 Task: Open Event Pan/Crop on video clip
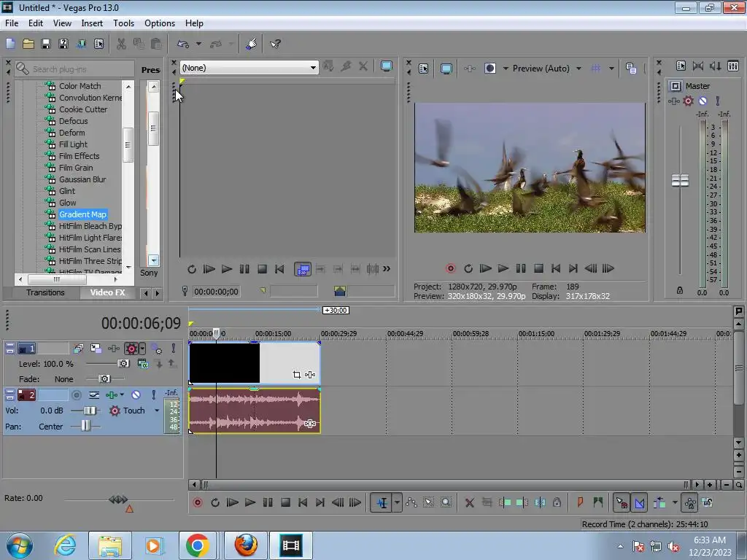coord(296,375)
